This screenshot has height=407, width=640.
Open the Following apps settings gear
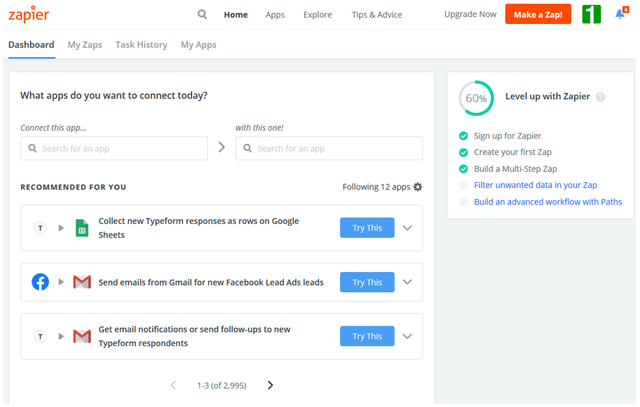coord(418,187)
